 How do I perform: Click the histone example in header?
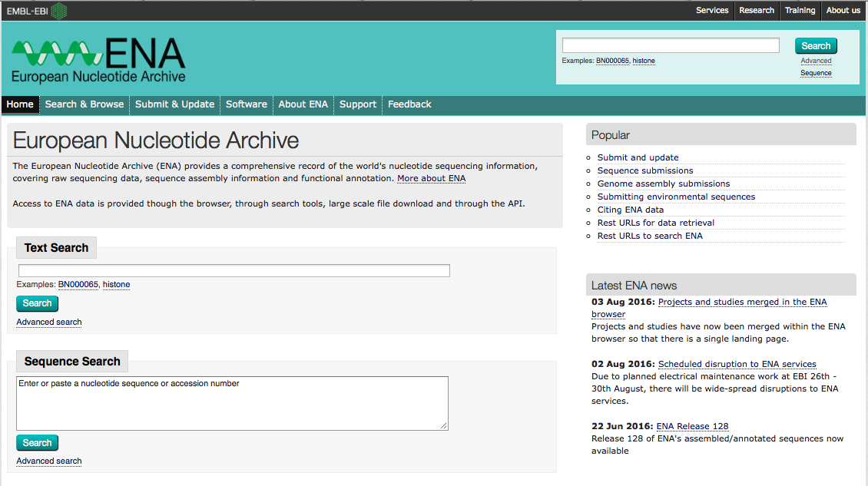click(643, 61)
